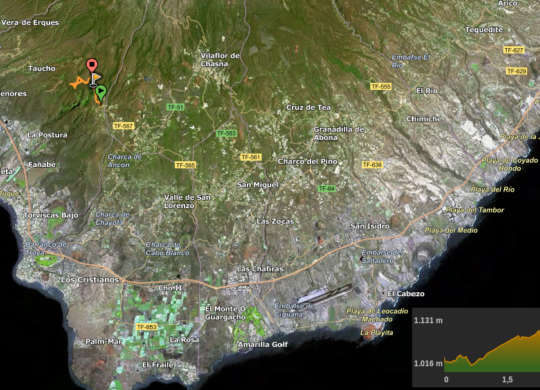Click the Charco del Pino label
The height and width of the screenshot is (390, 540).
point(308,162)
